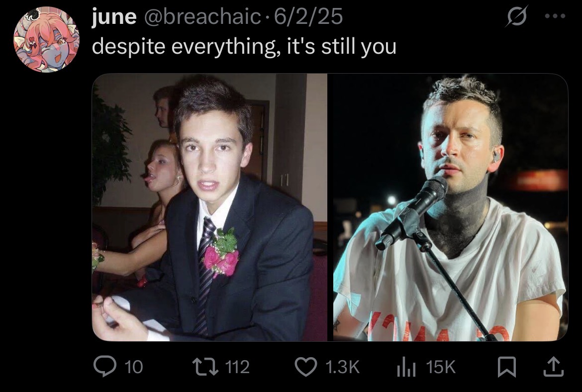Click the retweet arrows icon

tap(205, 367)
